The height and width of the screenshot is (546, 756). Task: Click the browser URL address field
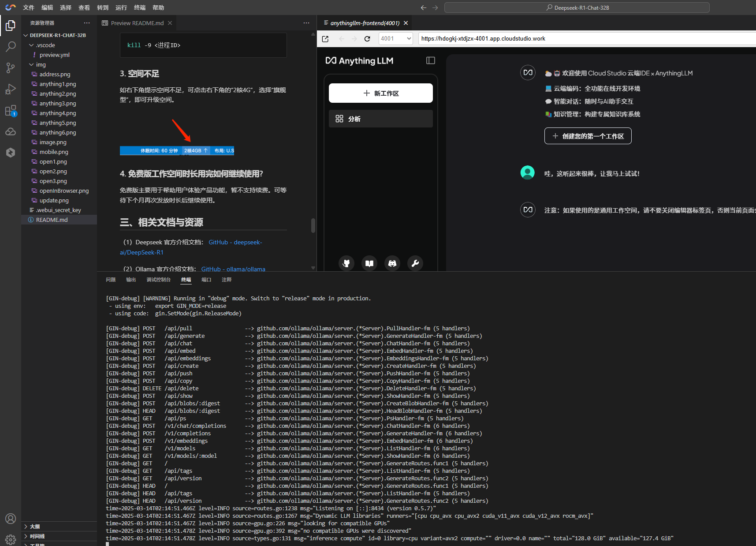tap(586, 39)
